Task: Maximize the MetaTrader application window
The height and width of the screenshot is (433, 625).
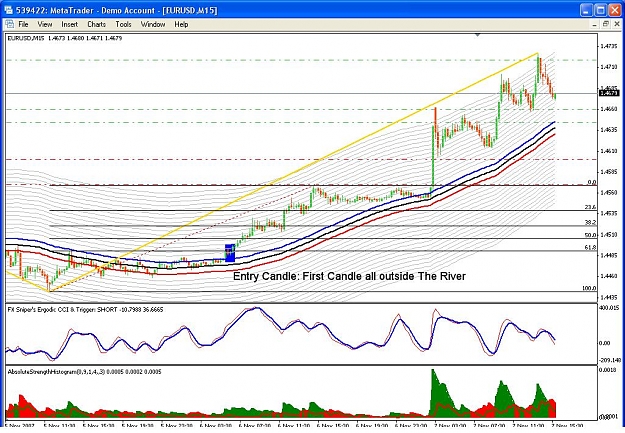Action: click(x=600, y=10)
